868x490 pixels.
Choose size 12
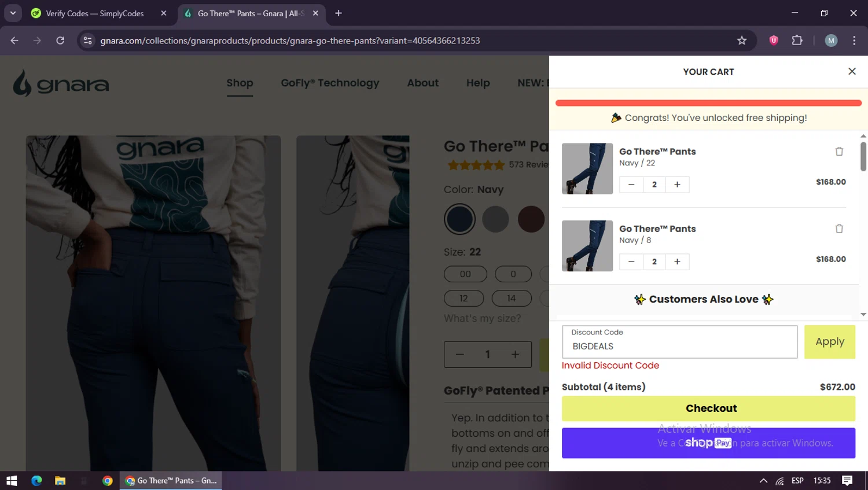click(x=464, y=298)
